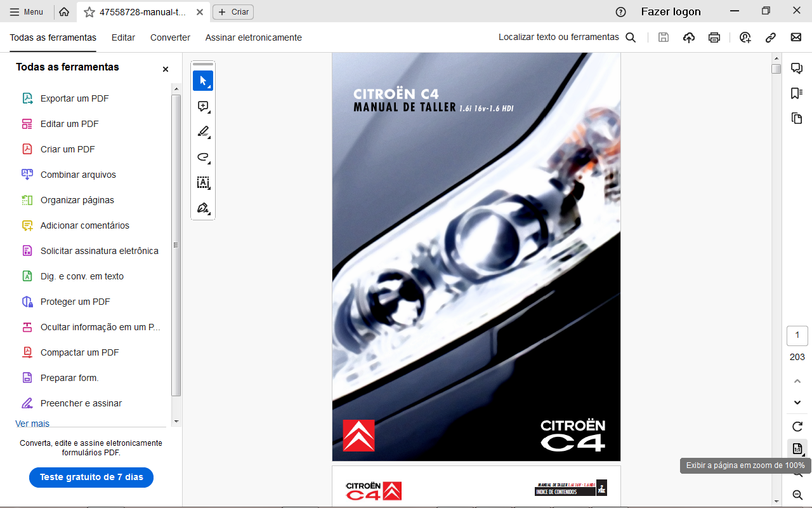Open the bookmarks panel
This screenshot has height=508, width=812.
coord(797,93)
